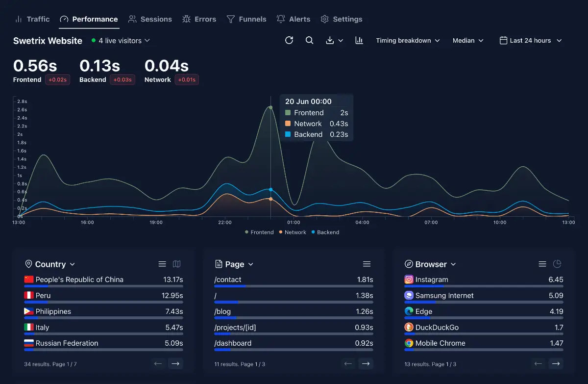Screen dimensions: 588x384
Task: Expand the 4 live visitors indicator
Action: (121, 40)
